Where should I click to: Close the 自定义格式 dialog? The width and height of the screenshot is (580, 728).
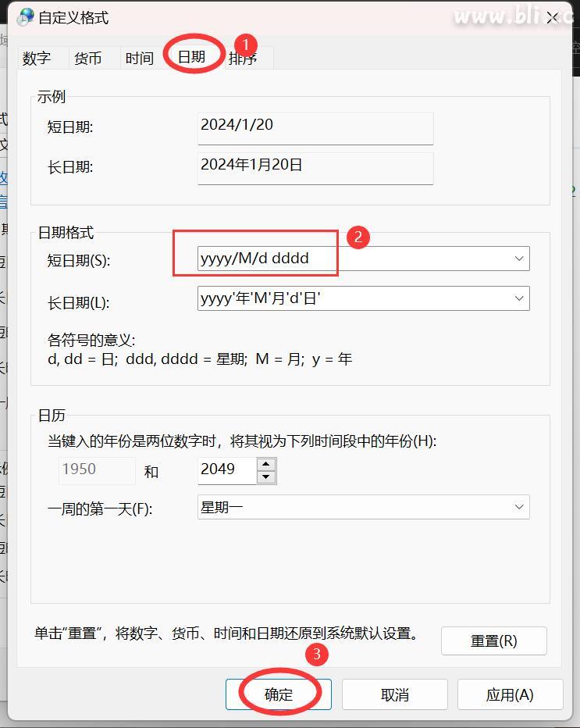pyautogui.click(x=552, y=18)
